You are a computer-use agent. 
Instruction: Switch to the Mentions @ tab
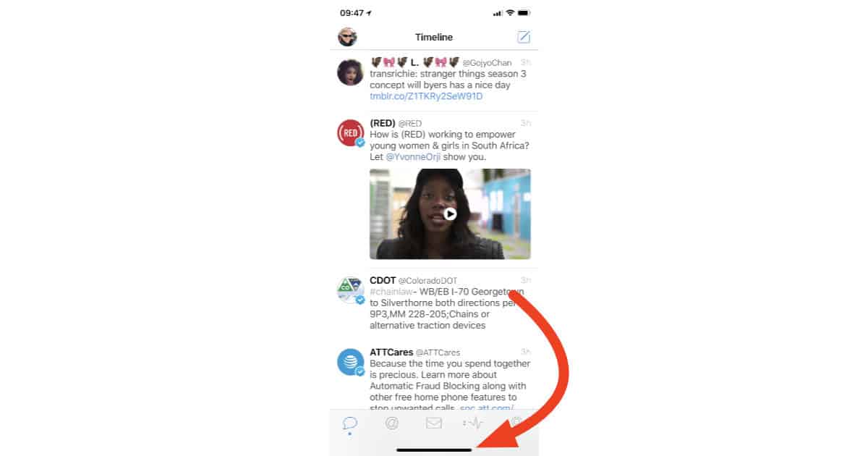392,423
